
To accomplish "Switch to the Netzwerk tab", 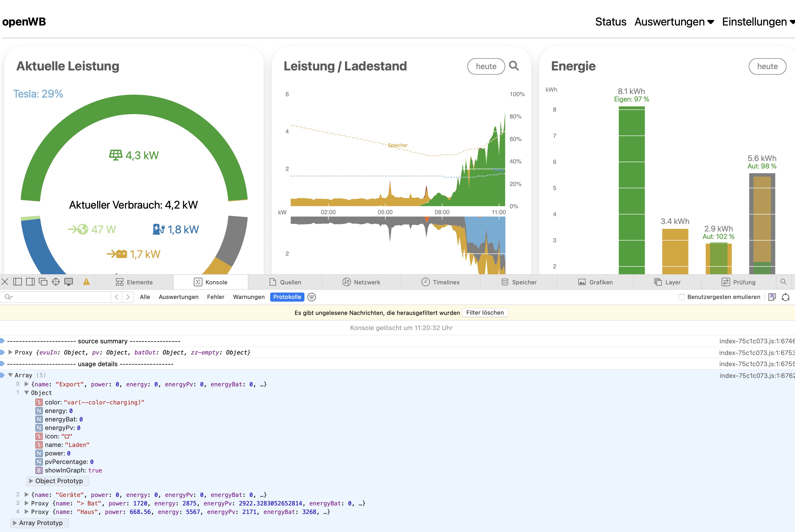I will click(361, 282).
